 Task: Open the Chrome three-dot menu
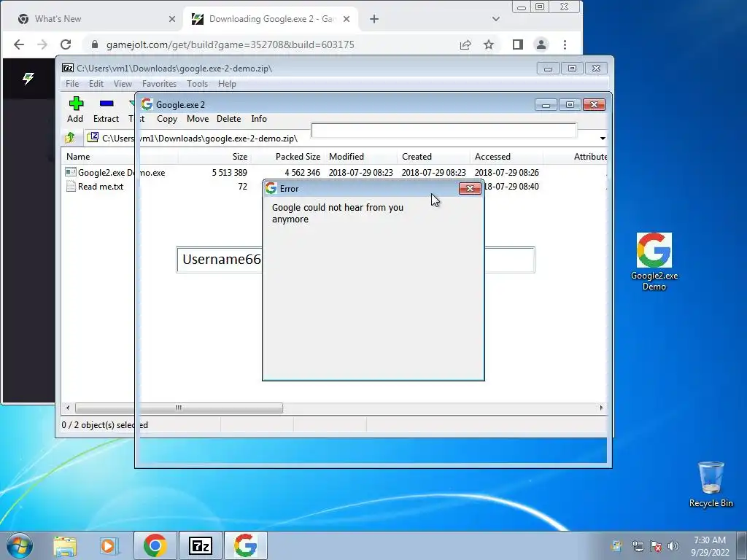(565, 44)
